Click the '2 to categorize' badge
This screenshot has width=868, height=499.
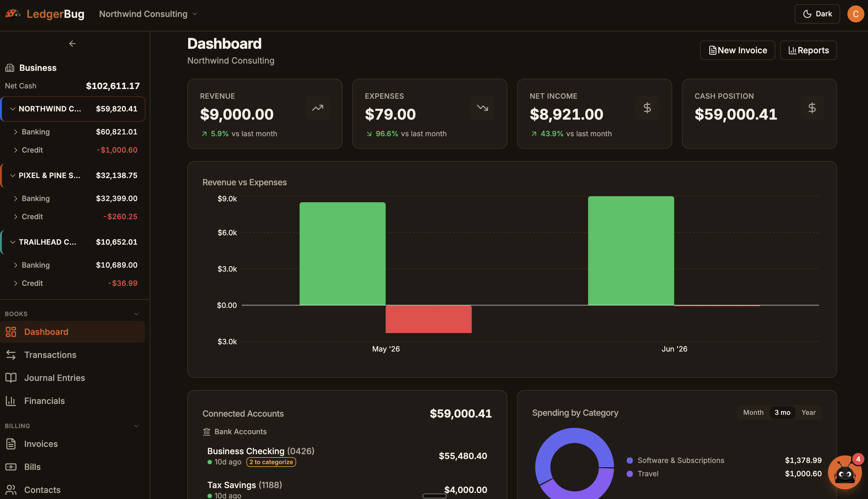pos(271,462)
